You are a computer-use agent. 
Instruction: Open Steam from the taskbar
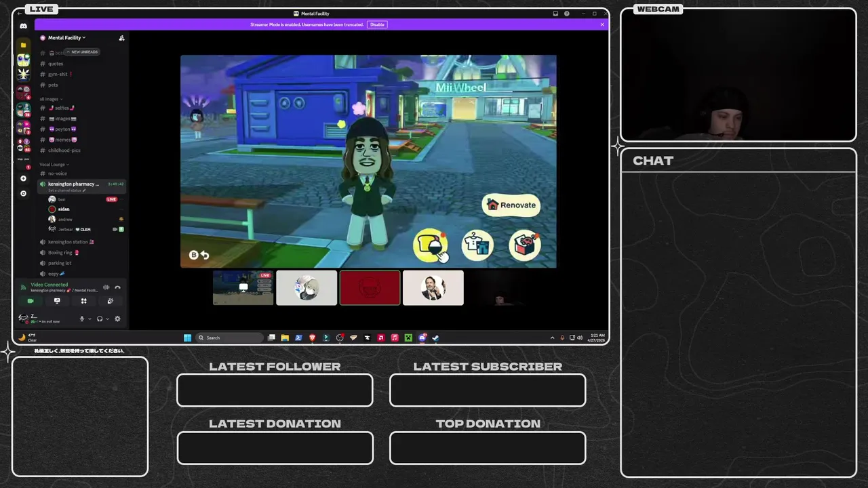pyautogui.click(x=436, y=338)
